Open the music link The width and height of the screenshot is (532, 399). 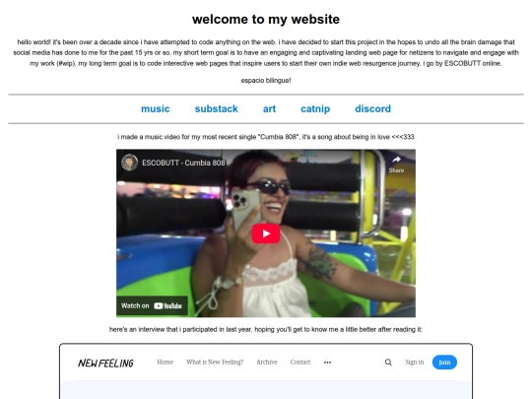tap(156, 109)
